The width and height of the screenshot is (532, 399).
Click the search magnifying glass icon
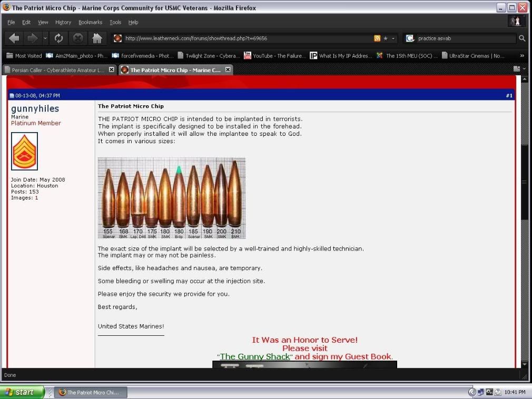(522, 38)
